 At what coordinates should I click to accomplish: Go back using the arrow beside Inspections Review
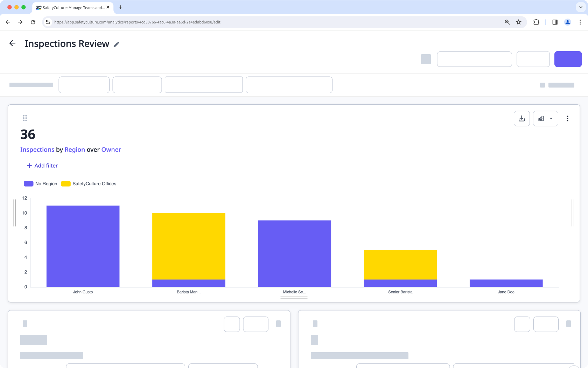(x=13, y=43)
